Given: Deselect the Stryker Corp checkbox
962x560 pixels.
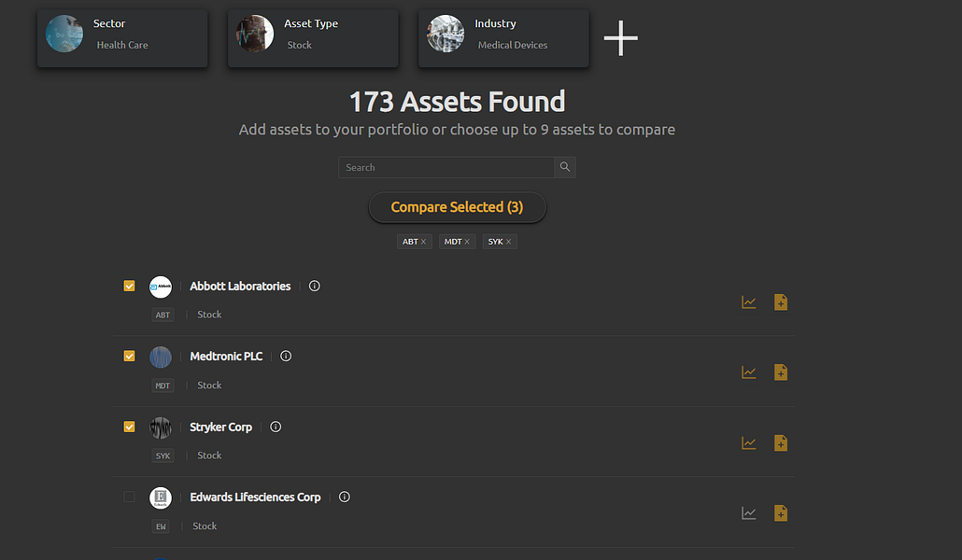Looking at the screenshot, I should pos(129,427).
